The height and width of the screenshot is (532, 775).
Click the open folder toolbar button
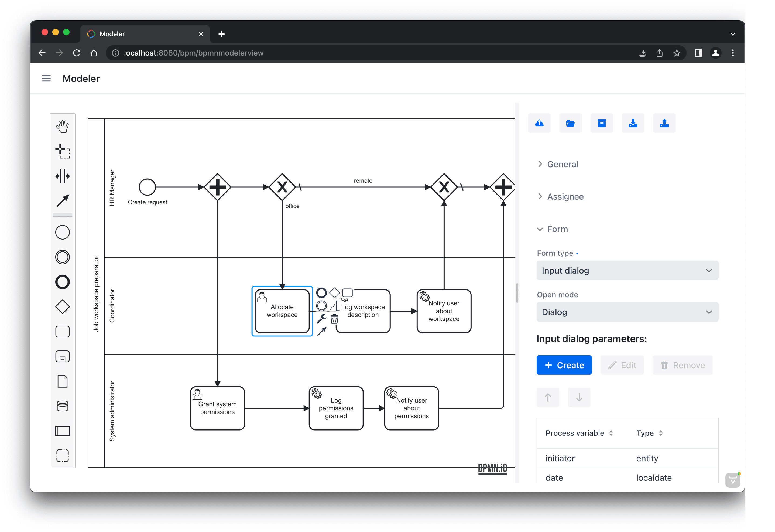tap(570, 123)
